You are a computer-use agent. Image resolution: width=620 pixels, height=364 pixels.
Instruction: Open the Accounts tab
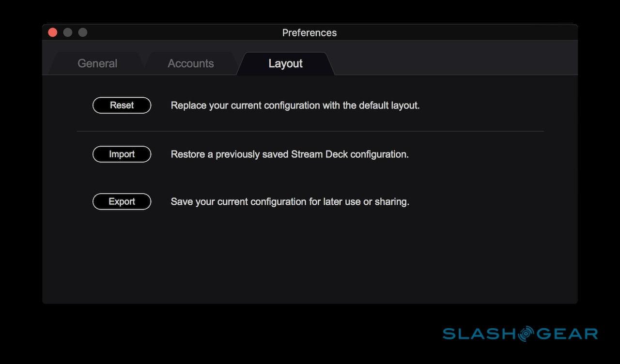coord(190,63)
